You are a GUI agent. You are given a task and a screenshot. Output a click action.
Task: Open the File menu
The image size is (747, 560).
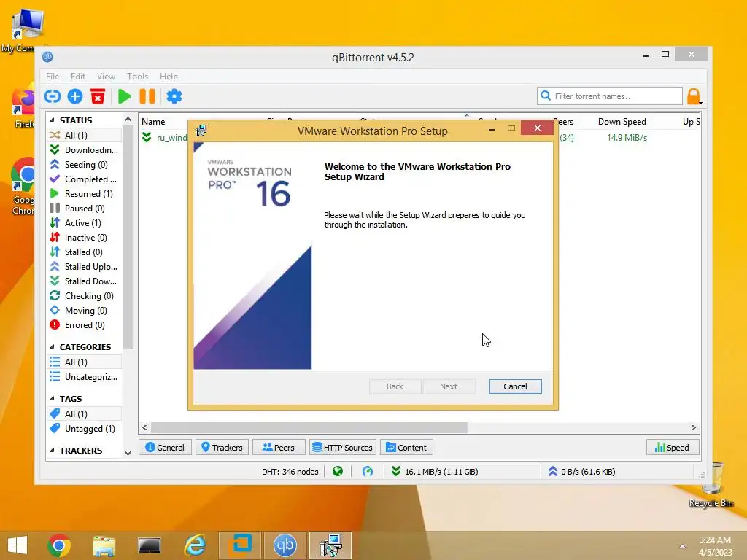(53, 76)
